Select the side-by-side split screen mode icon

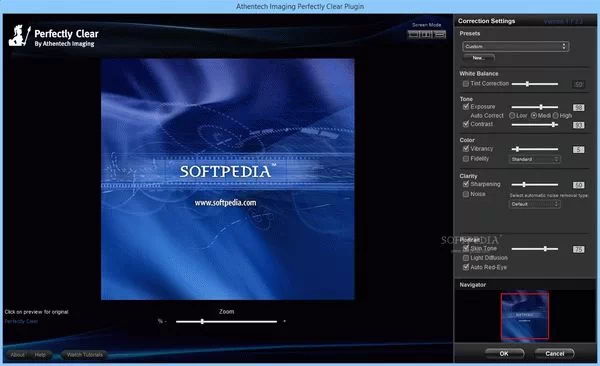click(426, 34)
